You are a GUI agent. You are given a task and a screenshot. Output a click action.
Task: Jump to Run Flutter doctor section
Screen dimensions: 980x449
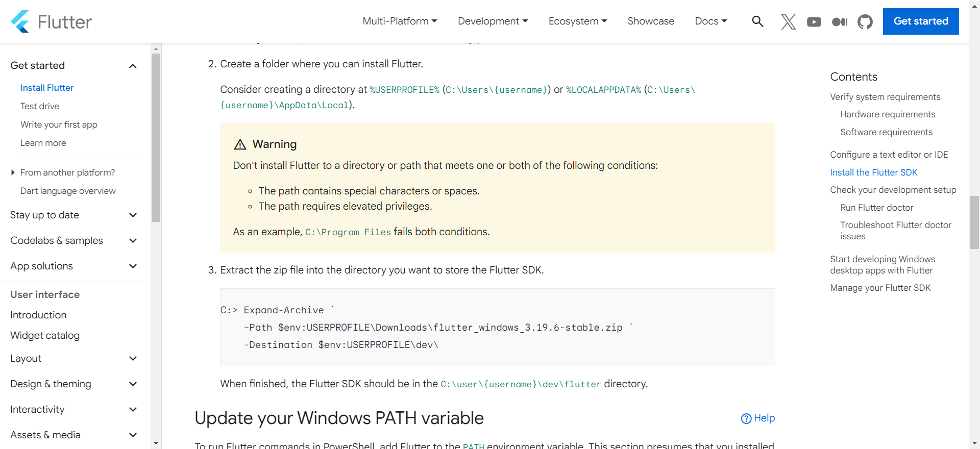click(876, 208)
